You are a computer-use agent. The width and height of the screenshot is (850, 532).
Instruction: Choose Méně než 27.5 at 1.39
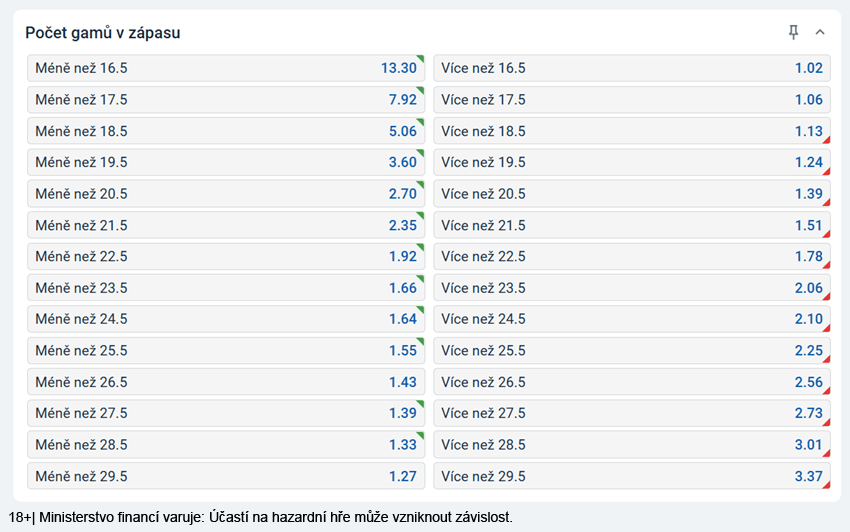pos(226,413)
